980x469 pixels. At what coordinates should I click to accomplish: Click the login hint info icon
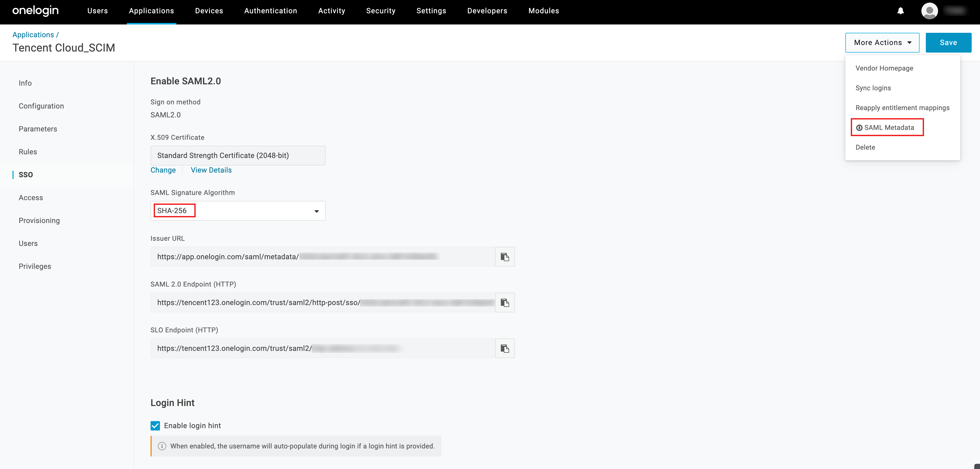pos(162,446)
